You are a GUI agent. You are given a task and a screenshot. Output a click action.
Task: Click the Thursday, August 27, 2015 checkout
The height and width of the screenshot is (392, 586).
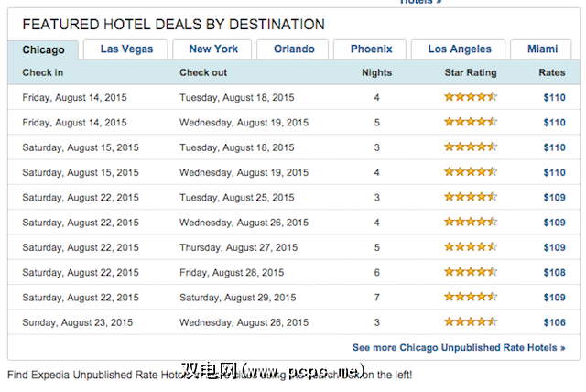tap(238, 247)
